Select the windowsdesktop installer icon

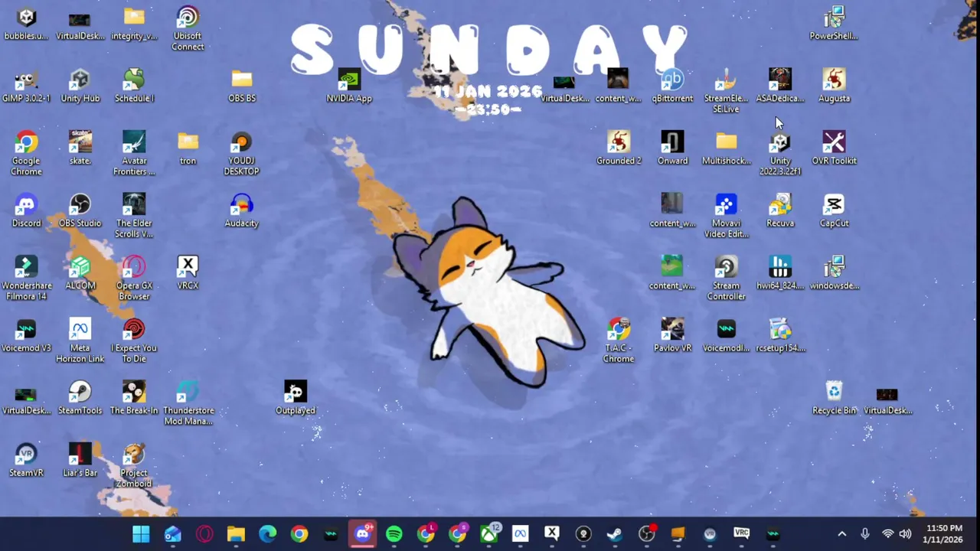coord(834,273)
